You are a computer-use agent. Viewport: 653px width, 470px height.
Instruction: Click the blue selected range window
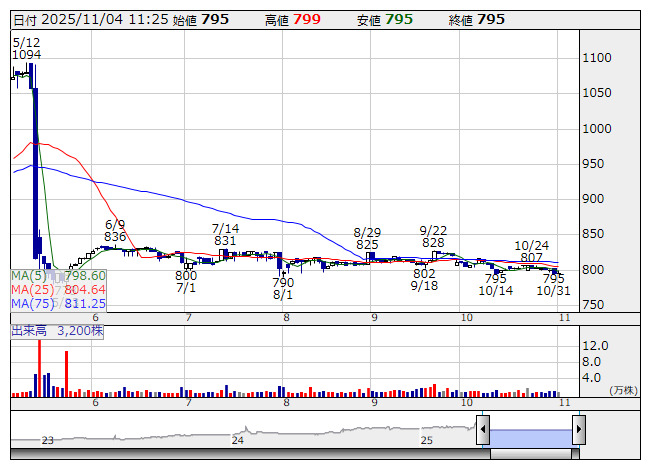tap(530, 431)
